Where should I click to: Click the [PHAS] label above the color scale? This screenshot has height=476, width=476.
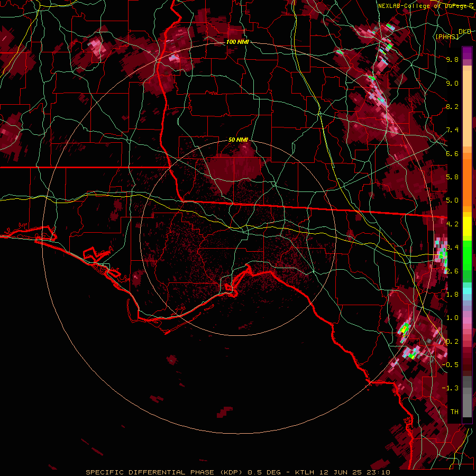447,36
